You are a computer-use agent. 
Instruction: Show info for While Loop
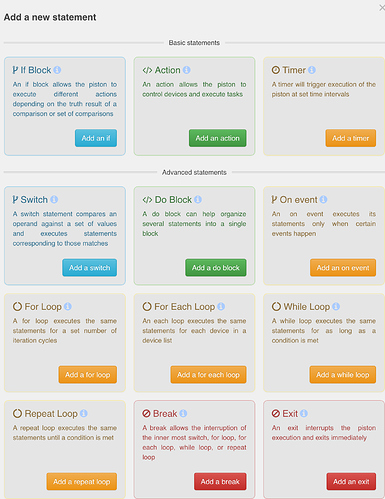336,307
